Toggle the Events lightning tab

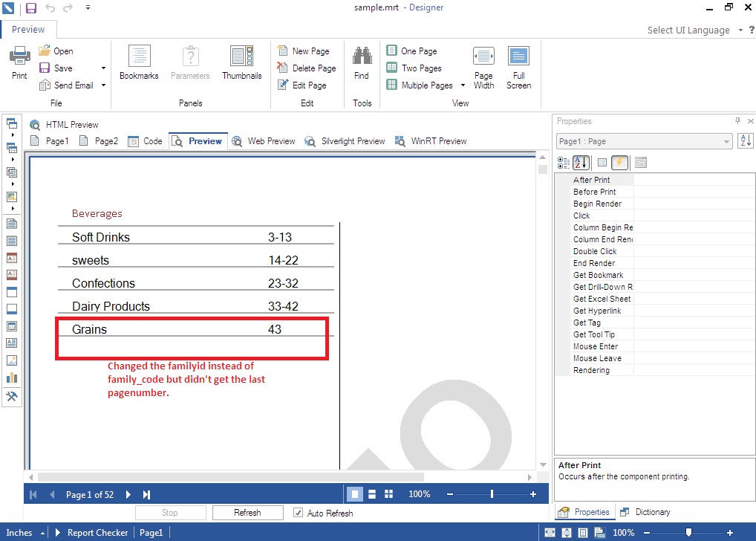pyautogui.click(x=619, y=163)
